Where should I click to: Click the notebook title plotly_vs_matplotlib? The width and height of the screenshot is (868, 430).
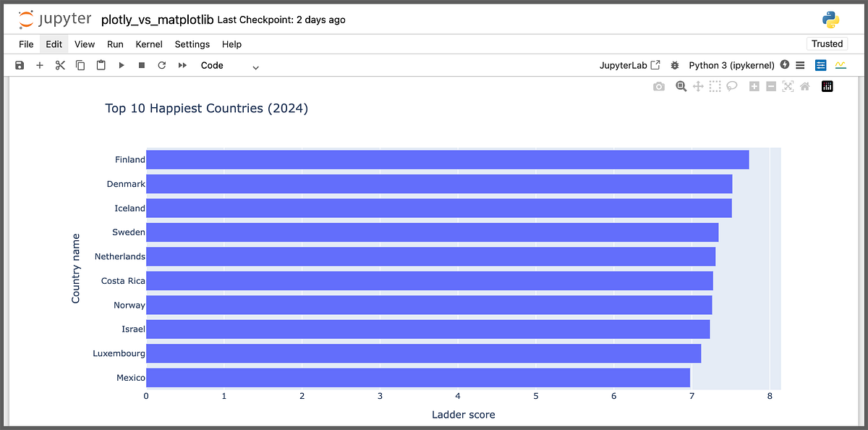(157, 20)
